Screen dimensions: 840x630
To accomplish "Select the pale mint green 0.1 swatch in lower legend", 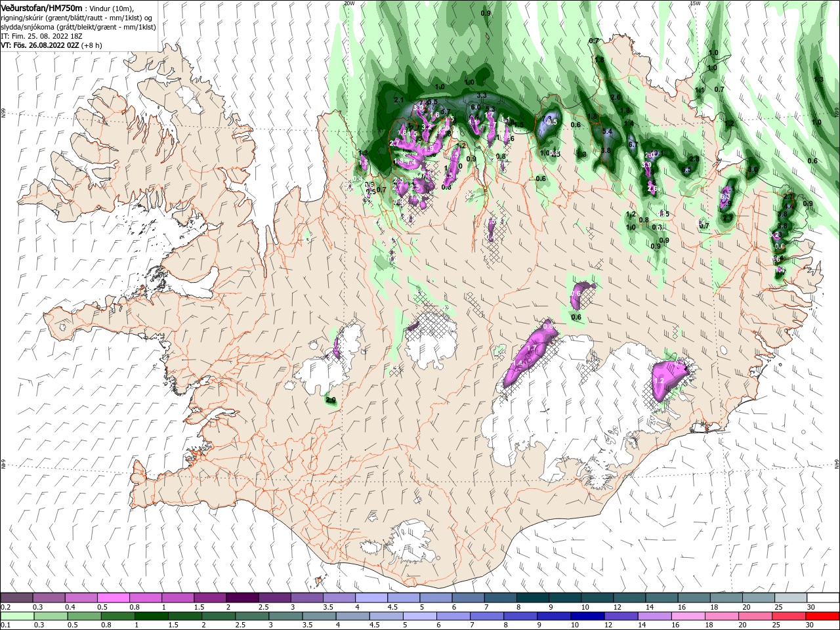I will pyautogui.click(x=17, y=616).
